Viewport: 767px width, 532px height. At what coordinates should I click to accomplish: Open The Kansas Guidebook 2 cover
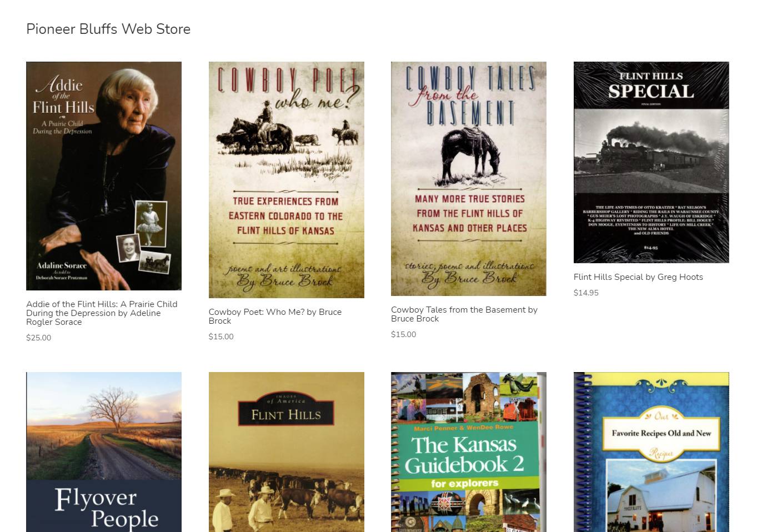pos(469,452)
